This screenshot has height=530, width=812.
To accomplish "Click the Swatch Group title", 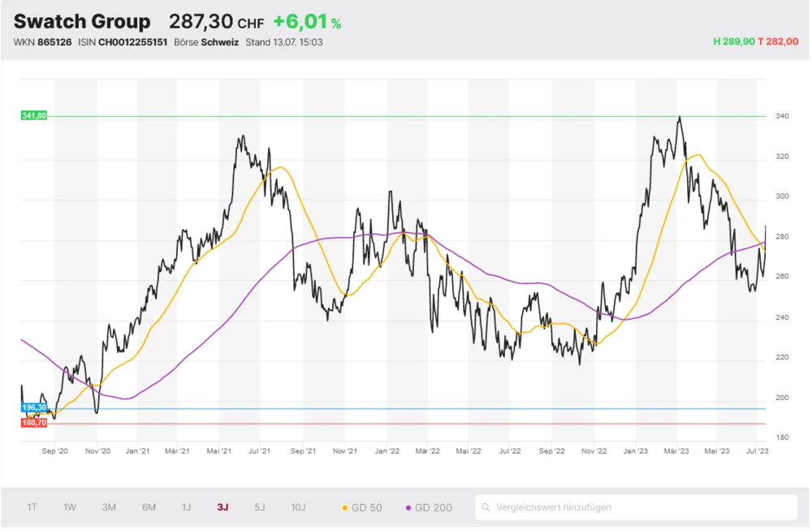I will tap(82, 22).
